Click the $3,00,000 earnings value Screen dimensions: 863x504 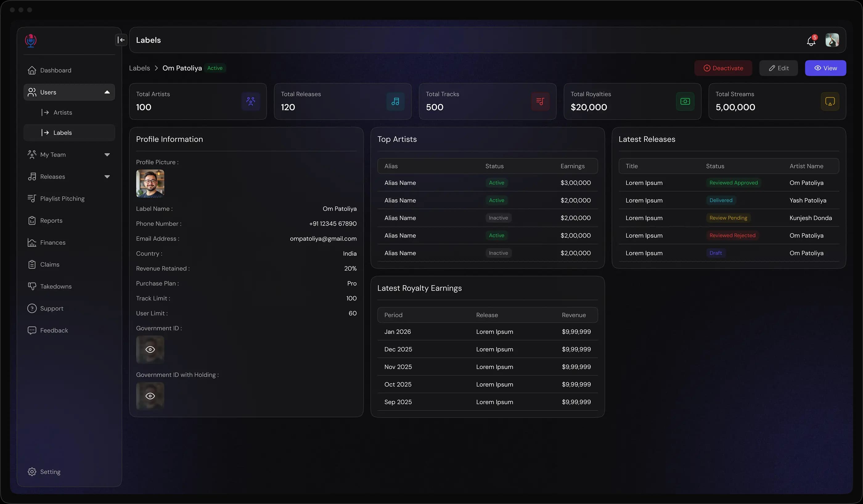[576, 183]
